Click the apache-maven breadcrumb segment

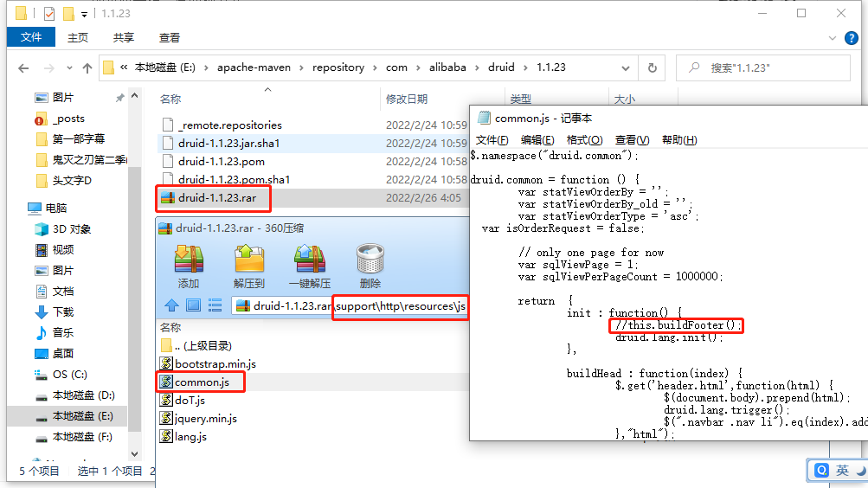[x=254, y=67]
